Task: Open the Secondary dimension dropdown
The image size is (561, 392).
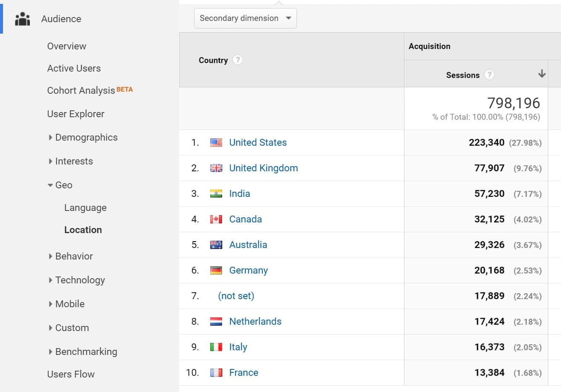Action: tap(245, 18)
